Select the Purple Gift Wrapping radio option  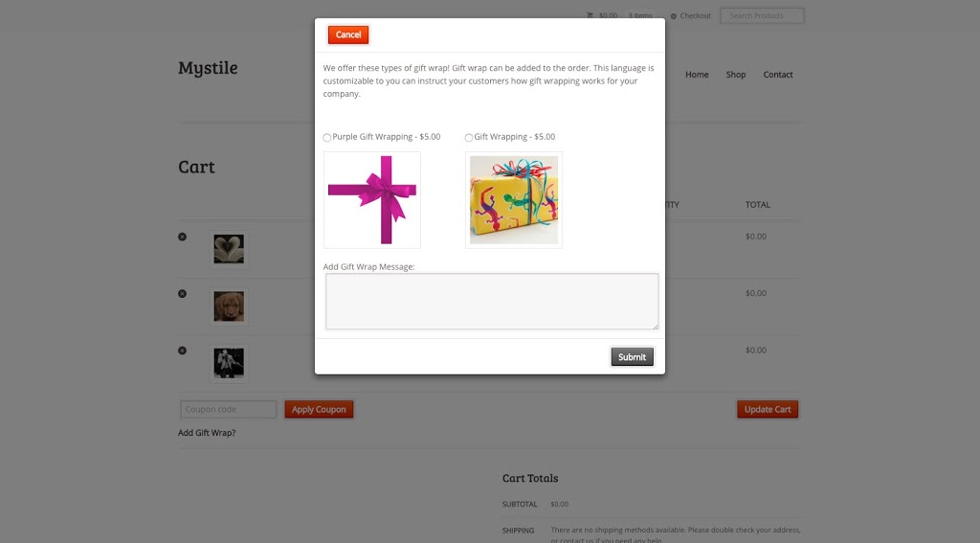point(327,138)
